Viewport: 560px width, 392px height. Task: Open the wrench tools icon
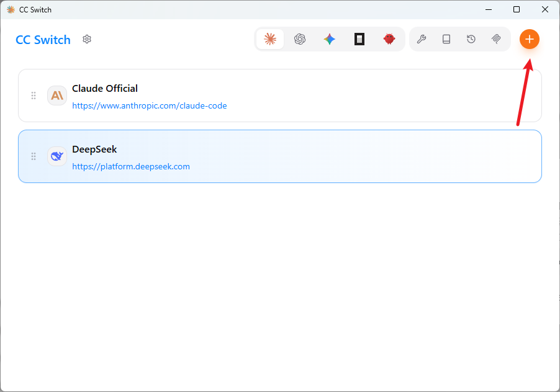(x=422, y=39)
